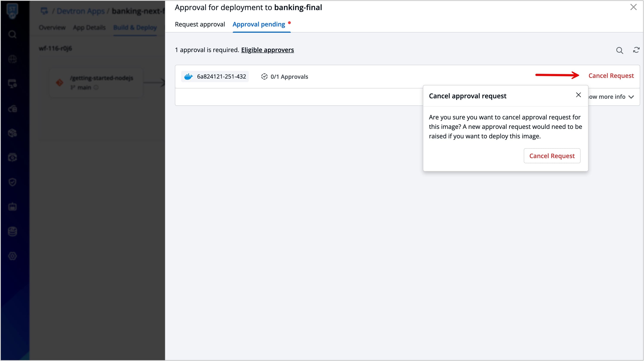644x361 pixels.
Task: Expand Show more info chevron
Action: [631, 97]
